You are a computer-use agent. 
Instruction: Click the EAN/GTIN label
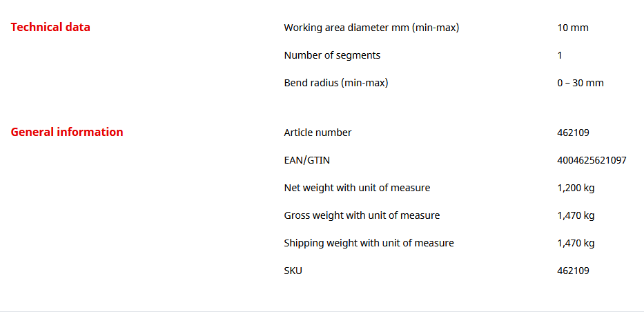coord(306,160)
